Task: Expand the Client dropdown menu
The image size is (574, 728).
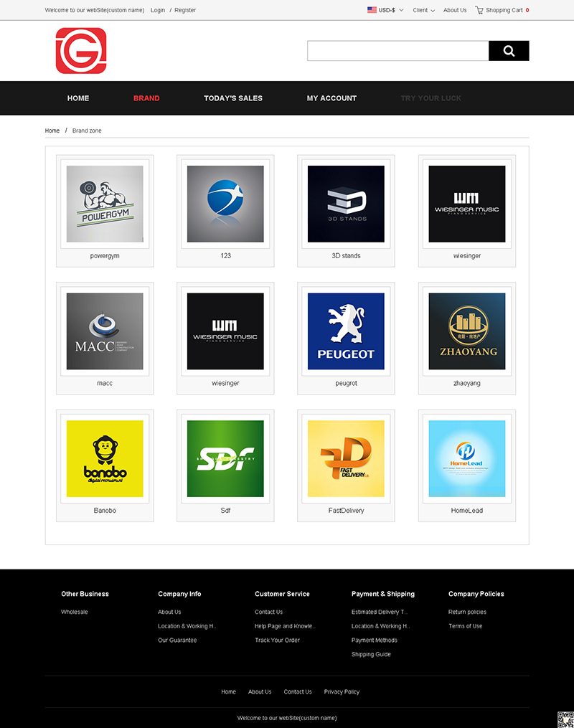Action: click(423, 10)
